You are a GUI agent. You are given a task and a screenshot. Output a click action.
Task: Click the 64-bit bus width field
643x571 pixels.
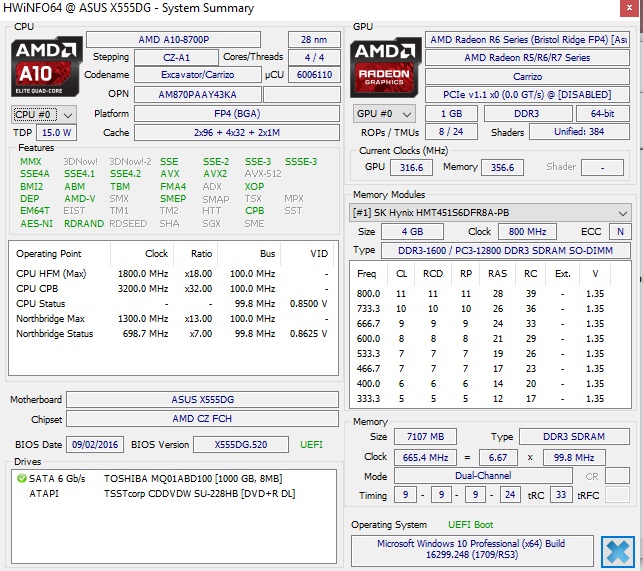point(603,114)
